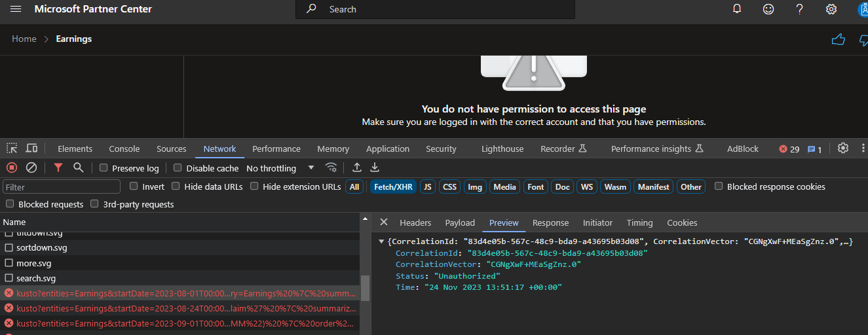The image size is (868, 335).
Task: Filter requests by All
Action: (x=354, y=187)
